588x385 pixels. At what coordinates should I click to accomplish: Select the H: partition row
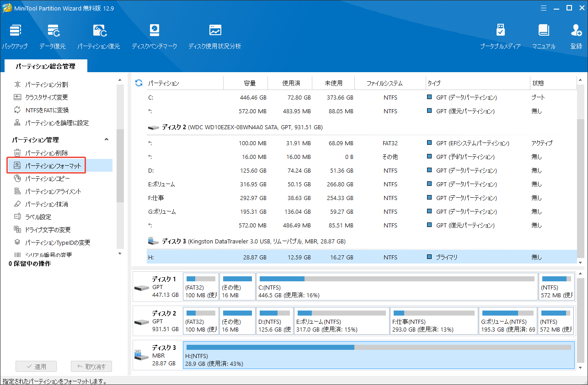[361, 257]
